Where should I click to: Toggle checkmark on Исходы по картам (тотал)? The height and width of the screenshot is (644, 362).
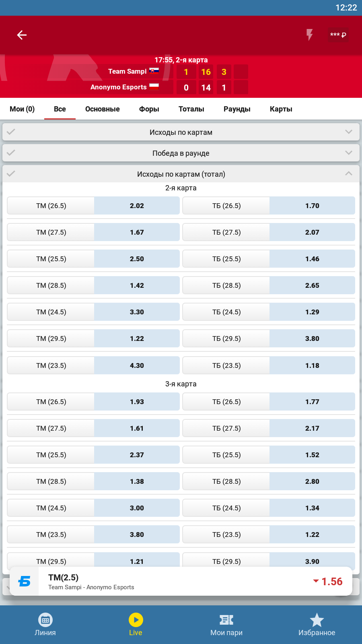11,174
